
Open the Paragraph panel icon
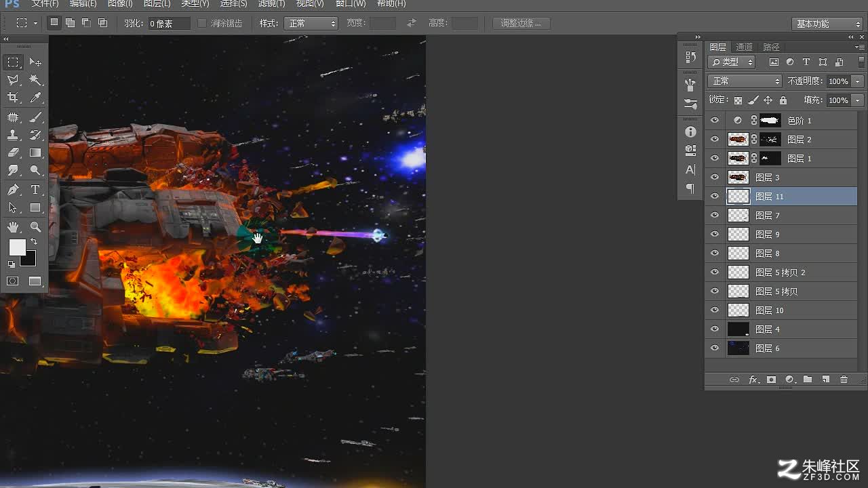(x=690, y=188)
